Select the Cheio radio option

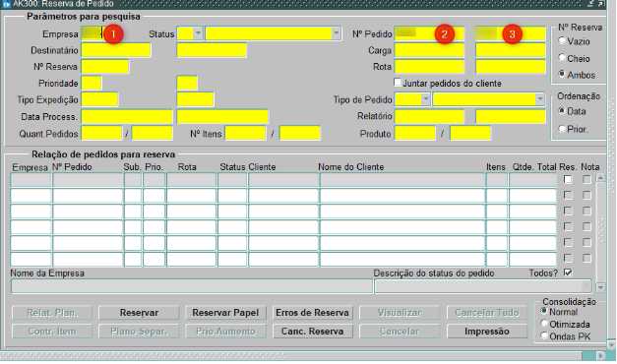(x=562, y=57)
